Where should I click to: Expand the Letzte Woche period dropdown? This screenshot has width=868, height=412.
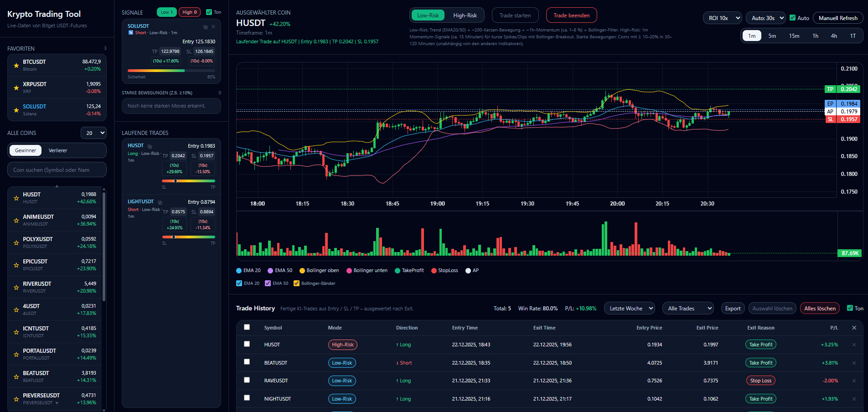point(629,309)
